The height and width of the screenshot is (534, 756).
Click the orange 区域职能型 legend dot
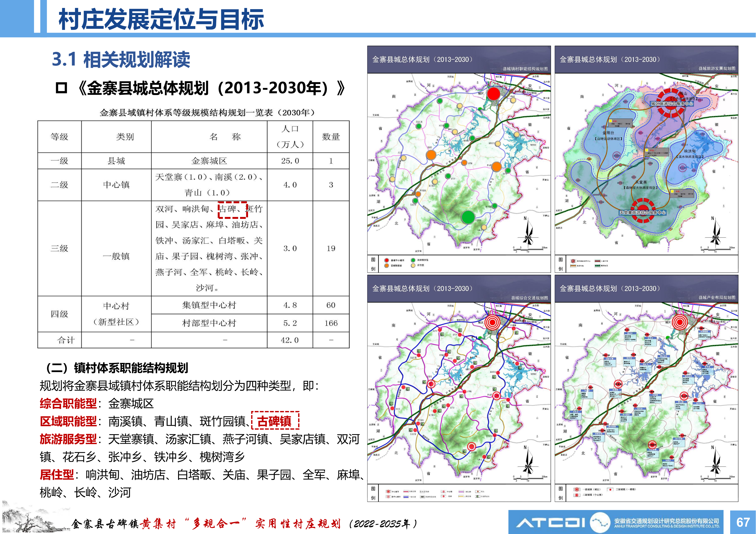pos(387,266)
